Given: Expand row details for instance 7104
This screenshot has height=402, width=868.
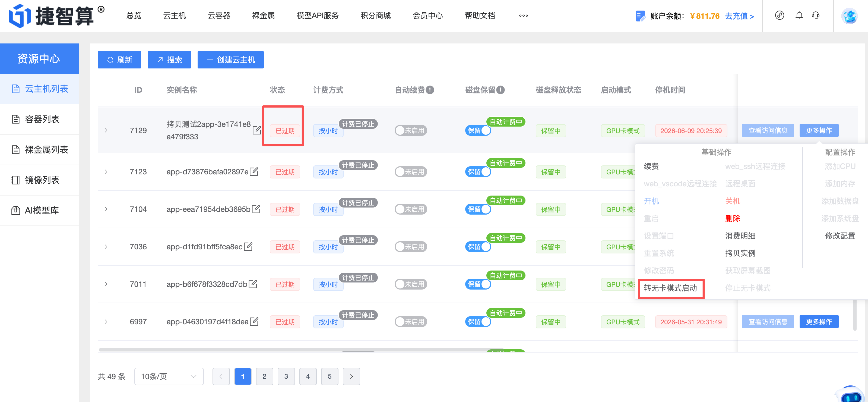Looking at the screenshot, I should point(106,209).
